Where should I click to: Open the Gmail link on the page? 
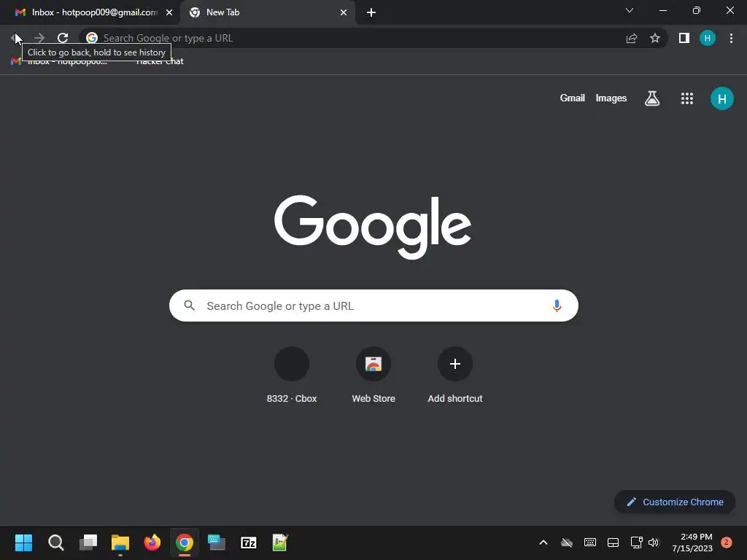click(x=572, y=98)
